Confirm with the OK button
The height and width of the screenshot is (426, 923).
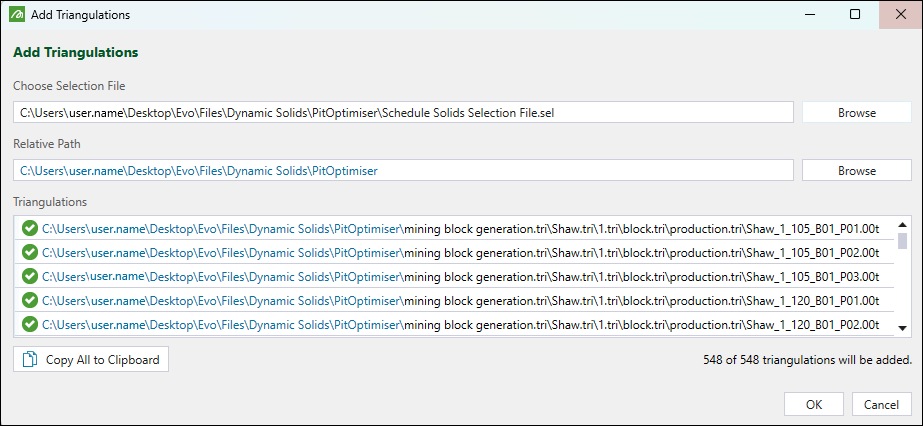point(814,404)
